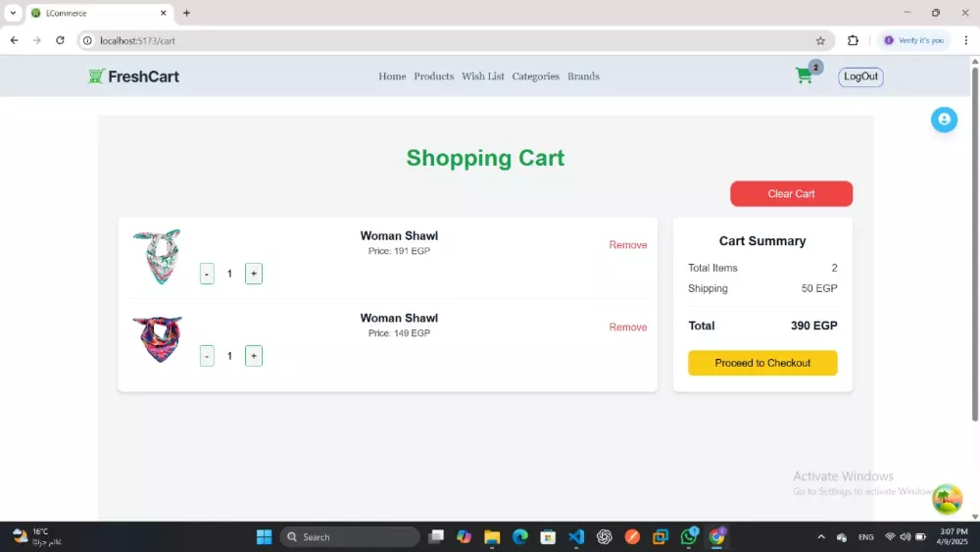
Task: Open the browser extensions puzzle icon
Action: tap(853, 40)
